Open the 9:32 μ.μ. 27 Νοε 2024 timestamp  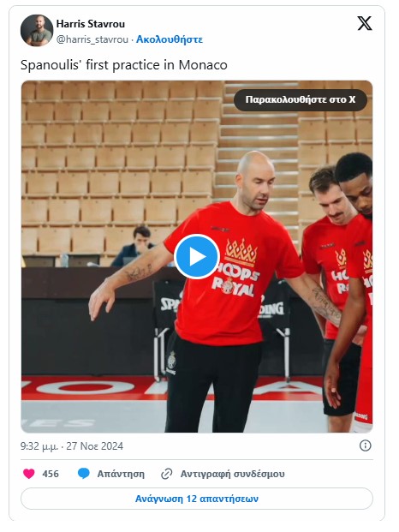72,445
